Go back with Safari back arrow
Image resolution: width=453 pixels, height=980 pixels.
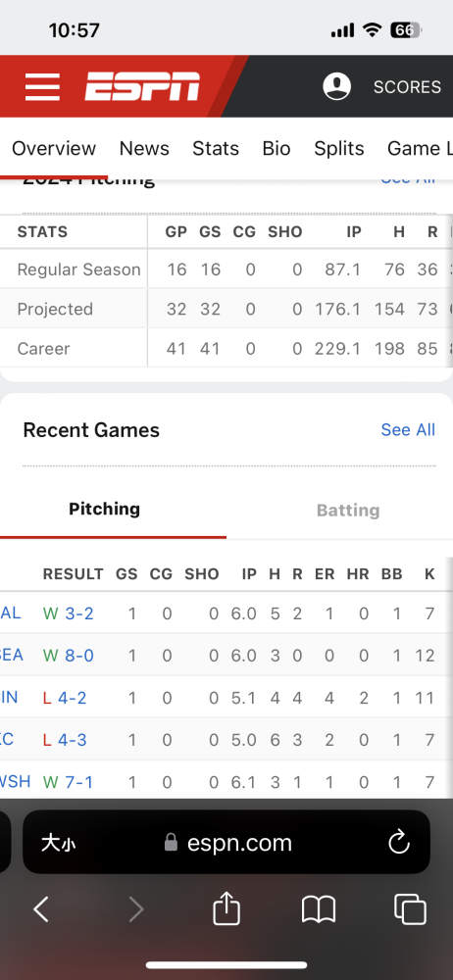click(40, 909)
